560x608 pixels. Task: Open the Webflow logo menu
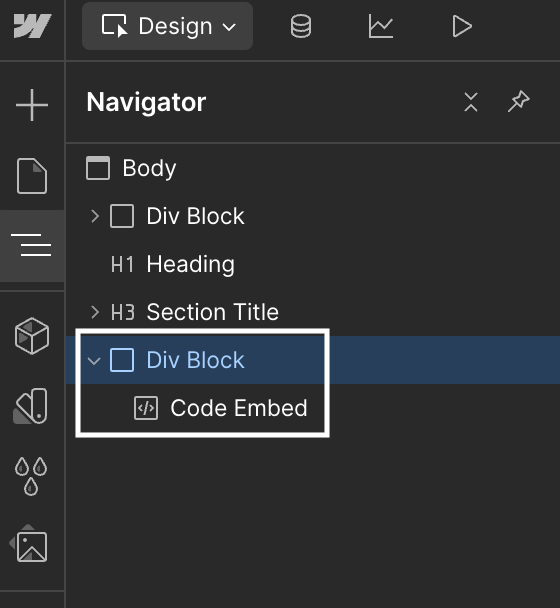(32, 26)
